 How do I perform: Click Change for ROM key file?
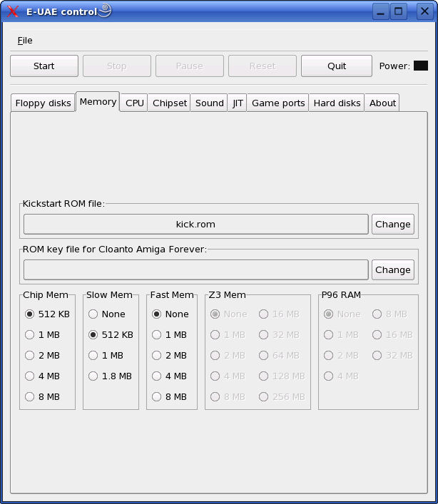392,269
